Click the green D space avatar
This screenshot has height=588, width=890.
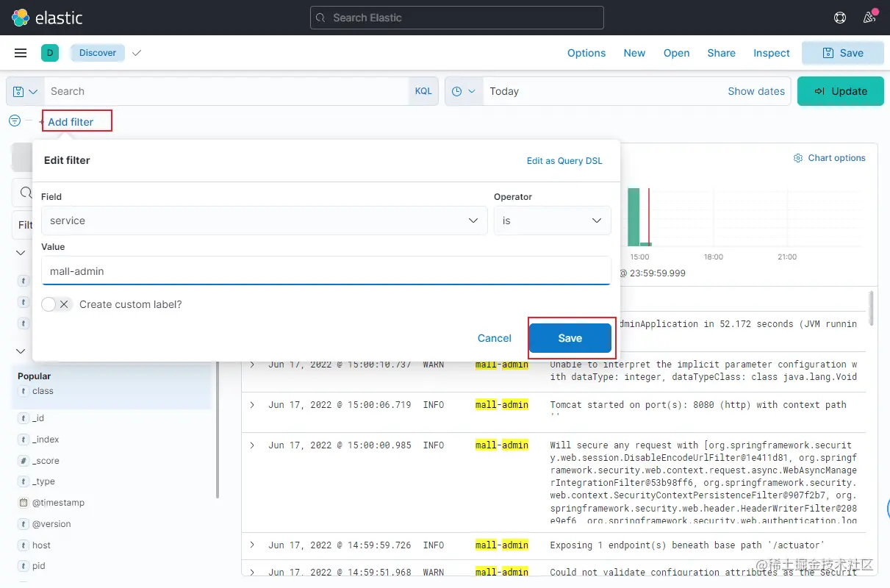[50, 53]
